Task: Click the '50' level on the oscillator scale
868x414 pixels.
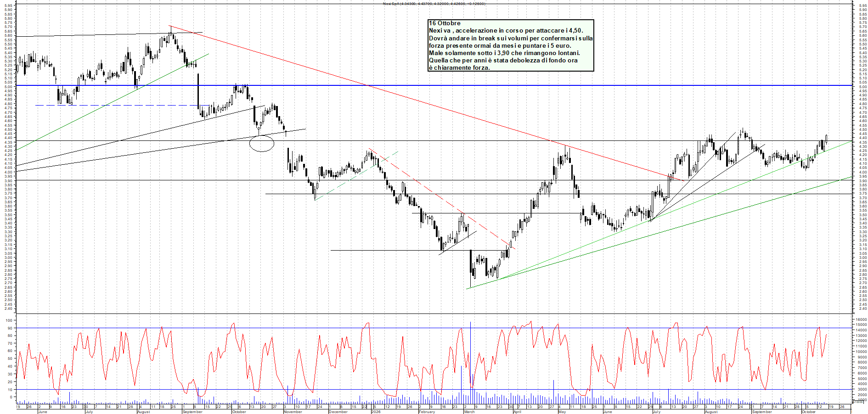Action: (x=10, y=358)
